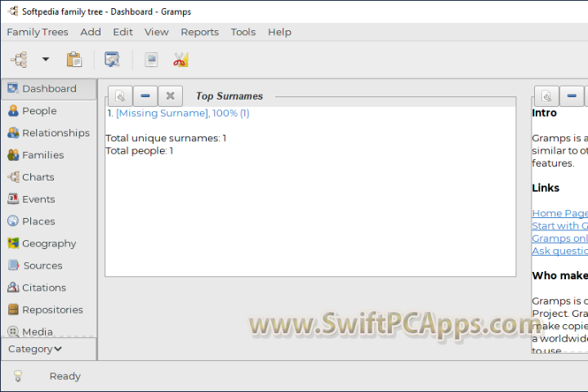
Task: Click the Configure view toolbar icon
Action: tap(112, 60)
